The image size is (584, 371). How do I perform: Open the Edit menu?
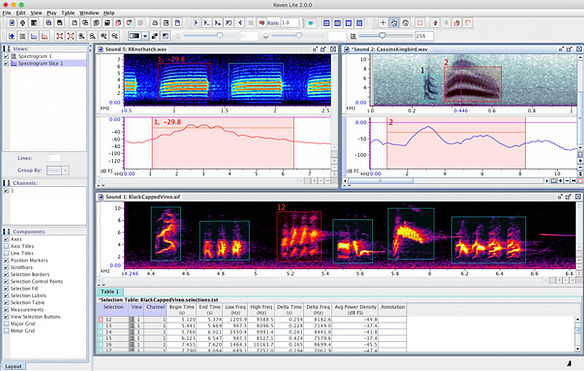(21, 13)
